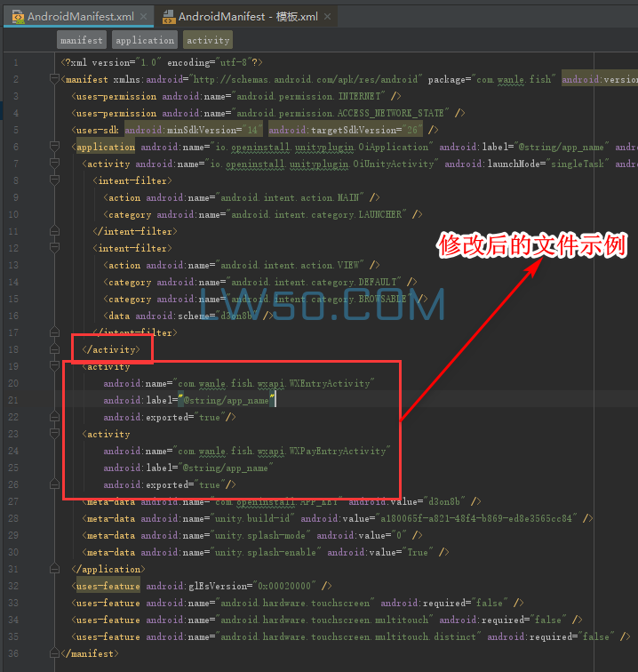638x672 pixels.
Task: Fold the OiUnityActivity block on line 7
Action: coord(53,164)
